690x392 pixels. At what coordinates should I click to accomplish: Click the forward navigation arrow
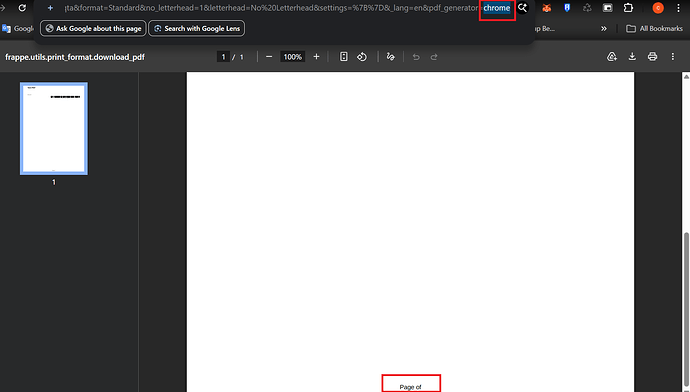(x=3, y=8)
